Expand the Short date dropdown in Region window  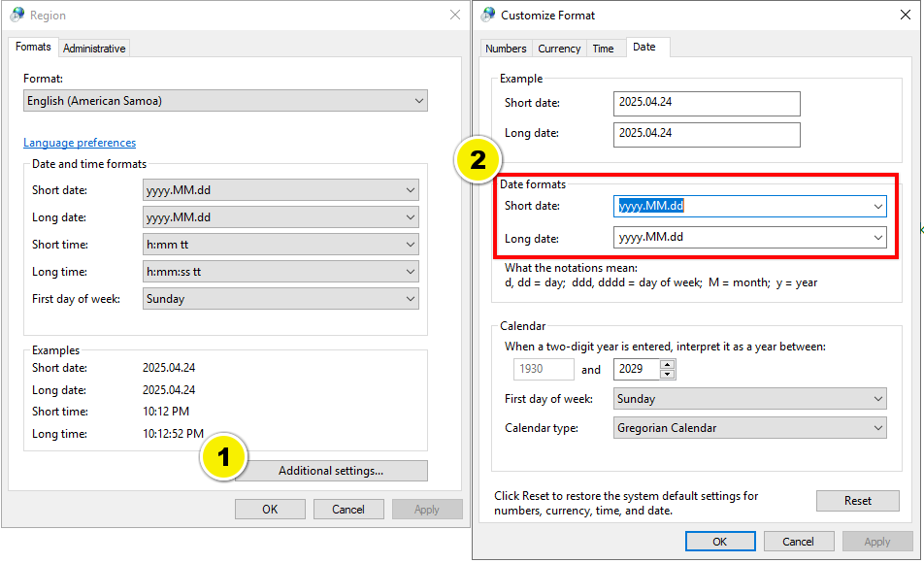tap(412, 189)
